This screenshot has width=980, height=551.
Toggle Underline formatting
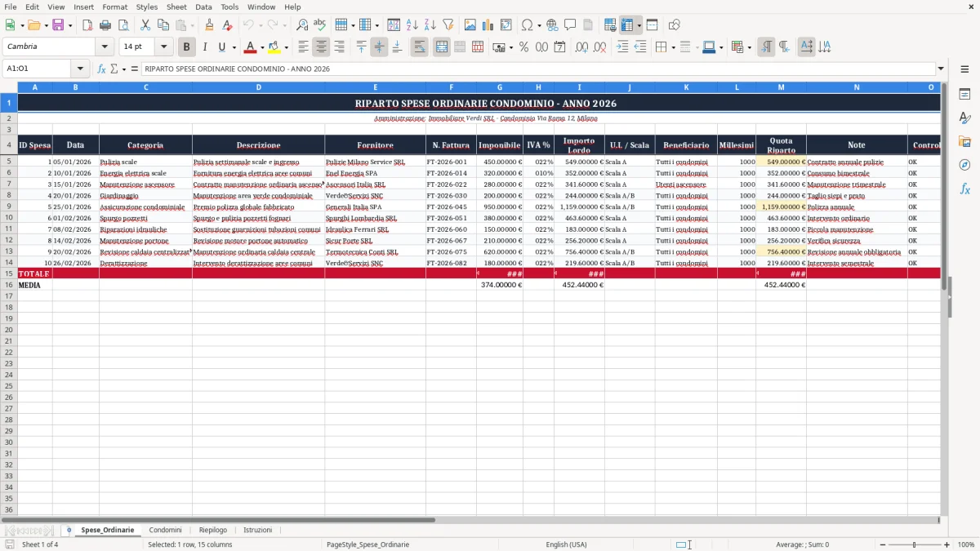[x=222, y=47]
